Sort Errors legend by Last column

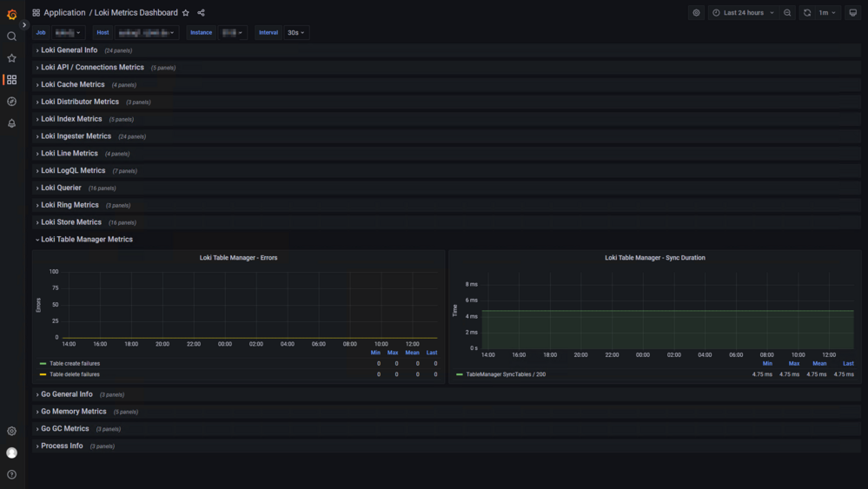click(x=432, y=353)
